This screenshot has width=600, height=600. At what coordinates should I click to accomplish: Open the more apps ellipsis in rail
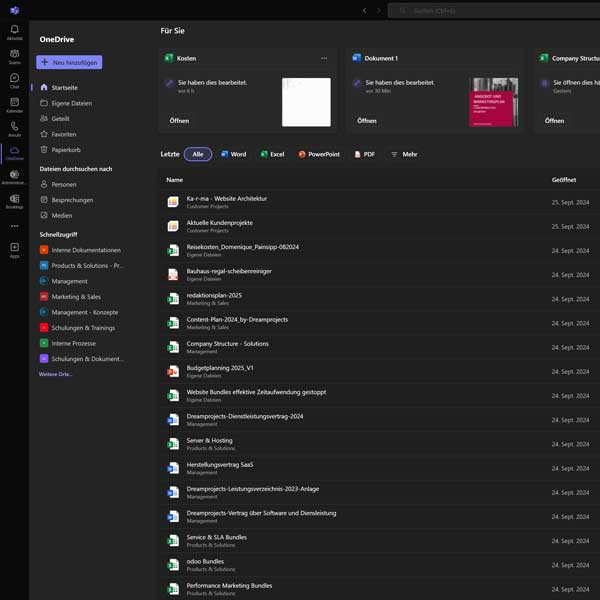pyautogui.click(x=15, y=226)
